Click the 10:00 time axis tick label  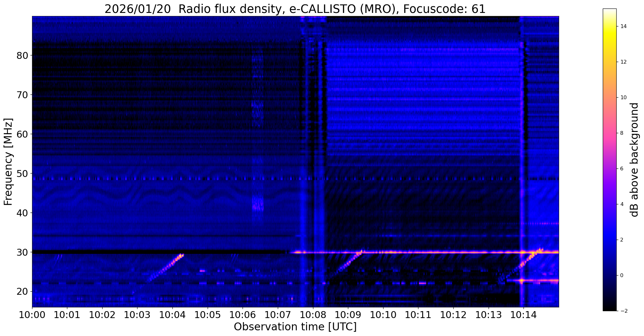pyautogui.click(x=32, y=315)
